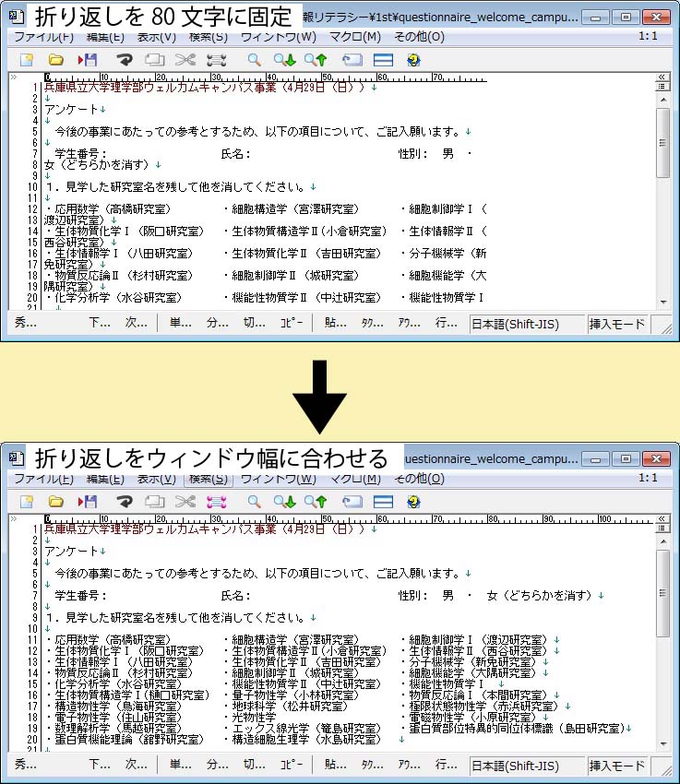Screen dimensions: 680x784
Task: Click Paste clipboard icon in top window
Action: (217, 60)
